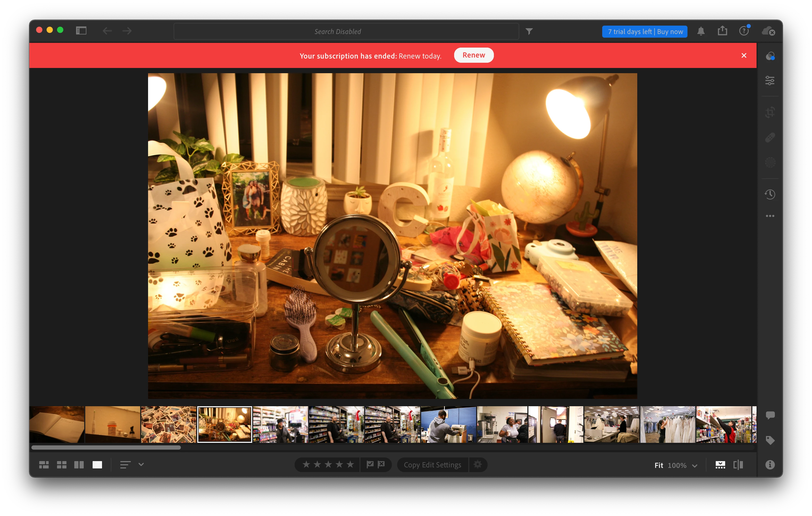Select the Crop and Rotate tool
Screen dimensions: 812x516
click(770, 112)
